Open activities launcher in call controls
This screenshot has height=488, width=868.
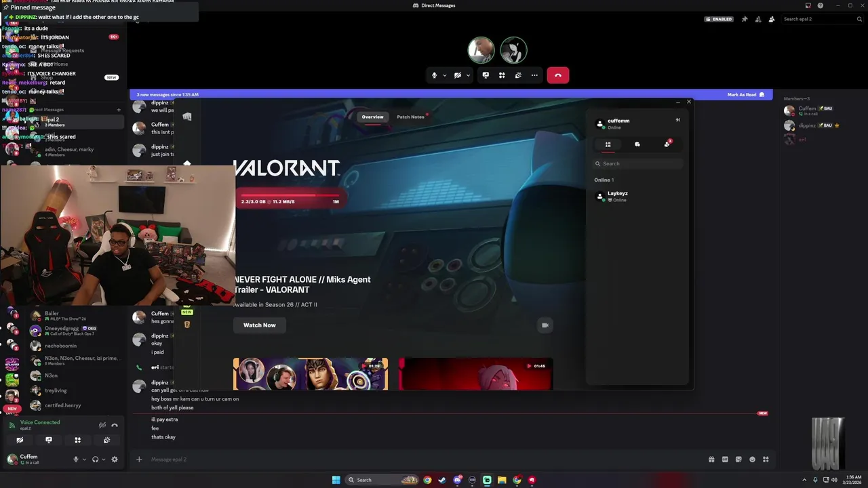tap(502, 75)
